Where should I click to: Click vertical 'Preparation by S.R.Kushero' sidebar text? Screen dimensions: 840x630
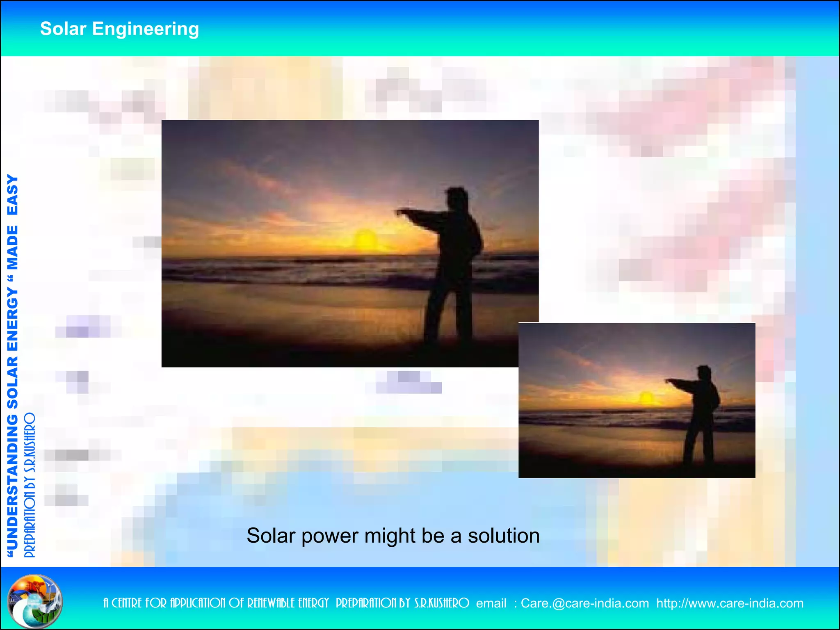point(30,485)
